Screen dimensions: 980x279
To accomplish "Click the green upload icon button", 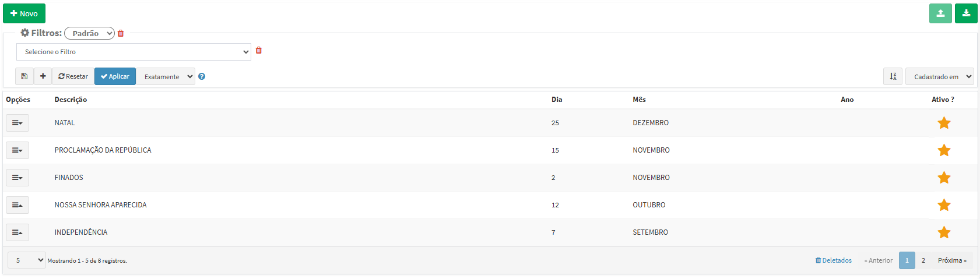I will click(940, 13).
